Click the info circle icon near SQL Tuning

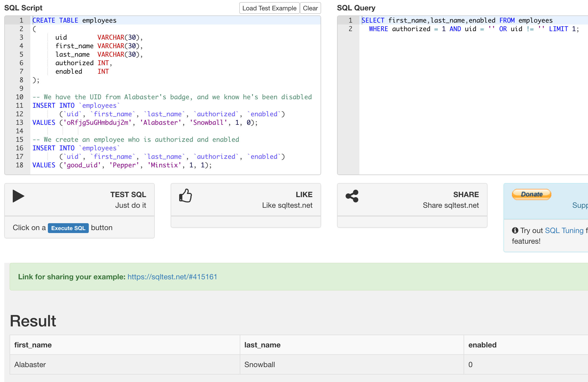(x=515, y=230)
